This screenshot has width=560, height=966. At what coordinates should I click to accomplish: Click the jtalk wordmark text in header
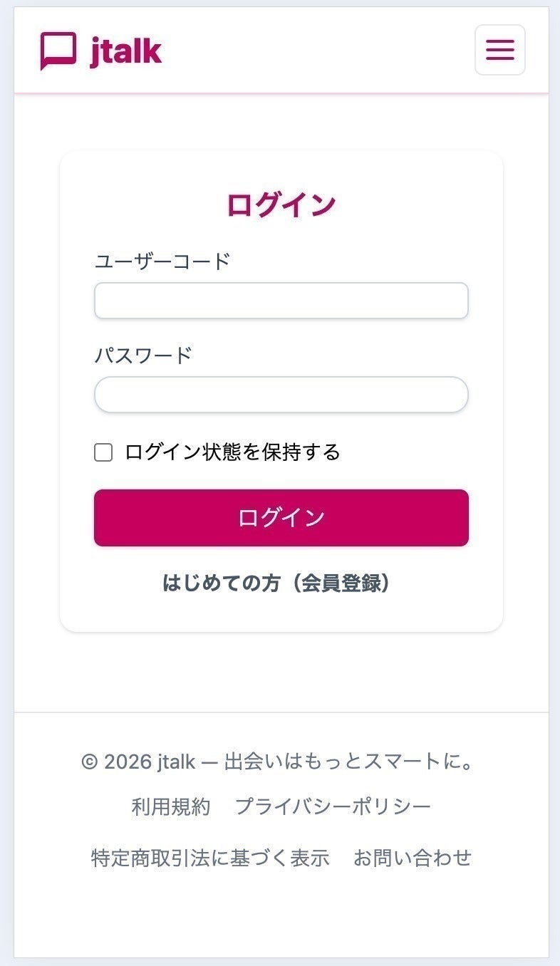[126, 51]
